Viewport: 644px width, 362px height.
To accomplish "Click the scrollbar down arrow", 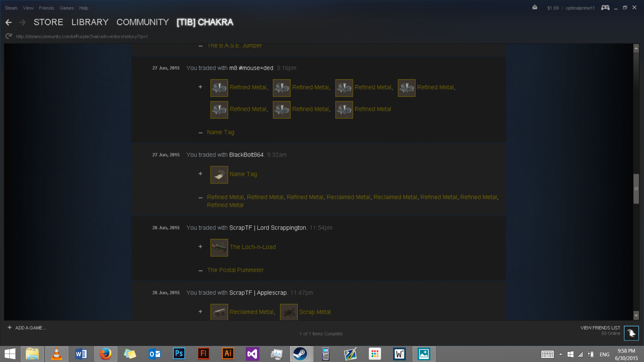I will coord(636,315).
